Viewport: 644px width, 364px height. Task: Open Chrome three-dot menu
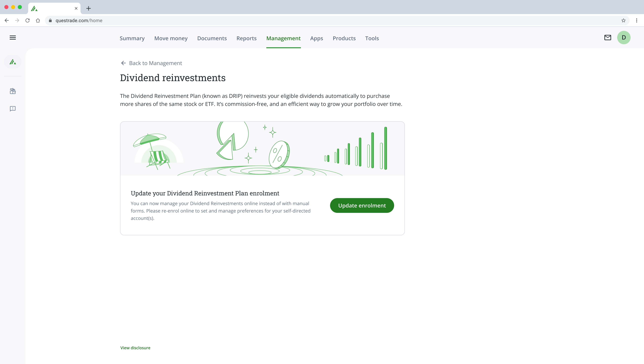pos(636,20)
